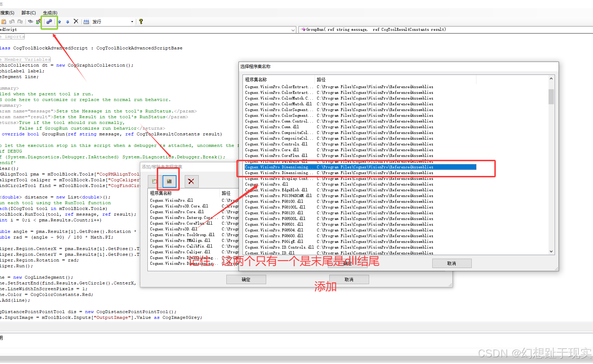Select Cognex.VisionPro.FG8120.dll row
This screenshot has height=364, width=593.
coord(360,213)
